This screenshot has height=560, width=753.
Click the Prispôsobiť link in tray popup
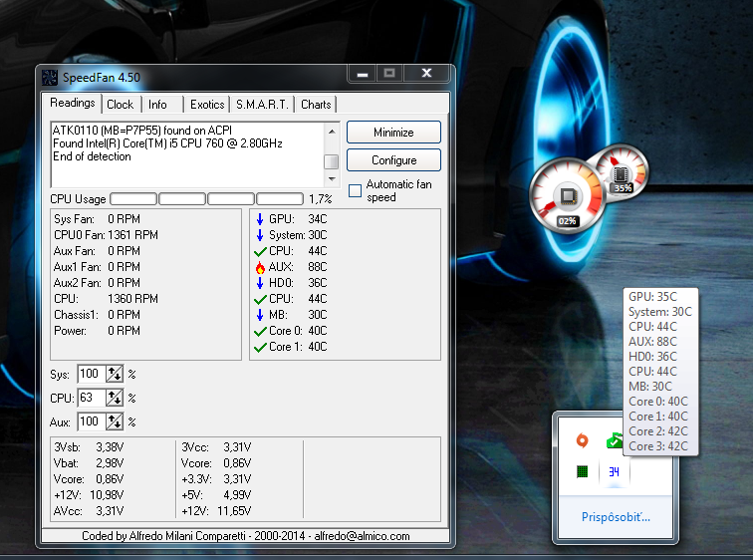[x=616, y=517]
